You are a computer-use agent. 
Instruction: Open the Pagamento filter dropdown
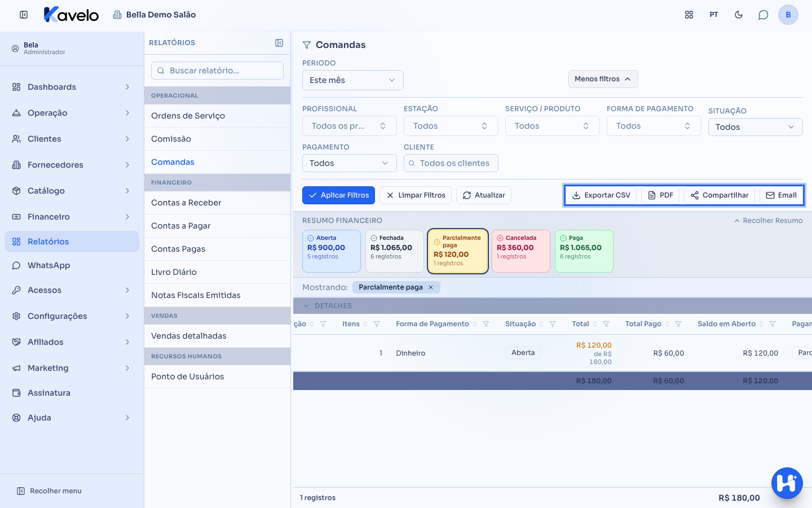coord(350,163)
